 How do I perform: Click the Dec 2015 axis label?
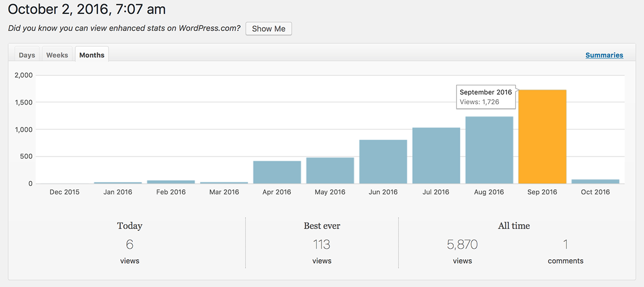pos(64,192)
